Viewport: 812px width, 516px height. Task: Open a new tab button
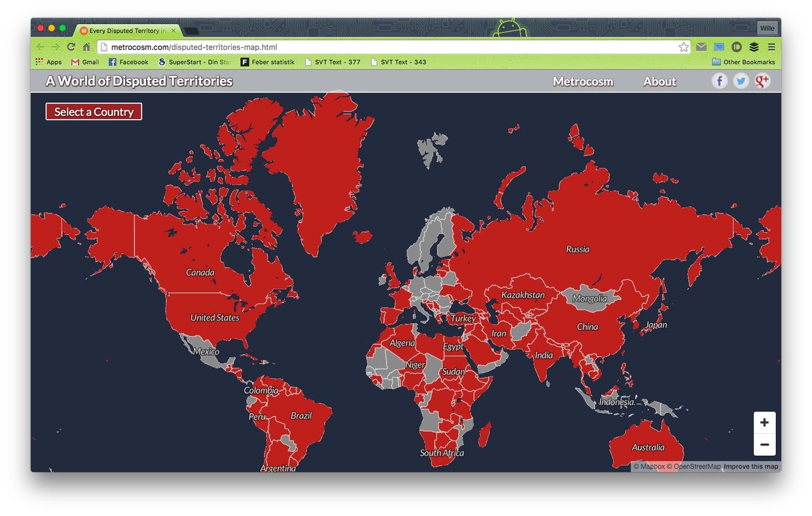click(x=191, y=31)
